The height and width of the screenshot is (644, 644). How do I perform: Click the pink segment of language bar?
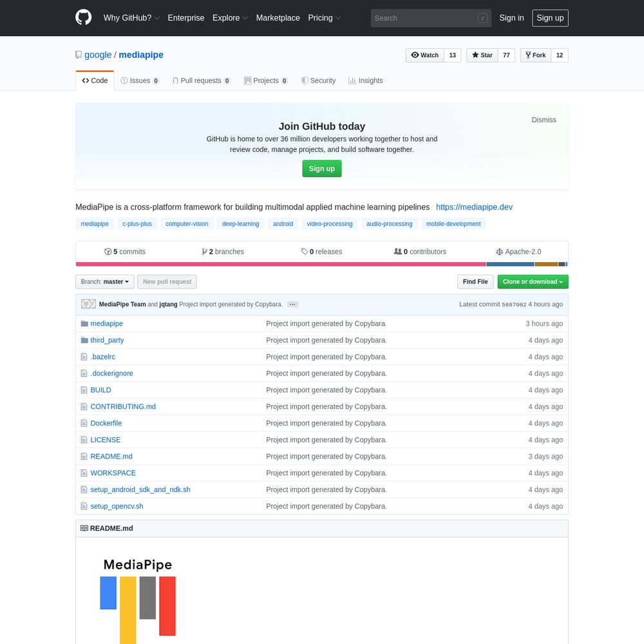(281, 264)
